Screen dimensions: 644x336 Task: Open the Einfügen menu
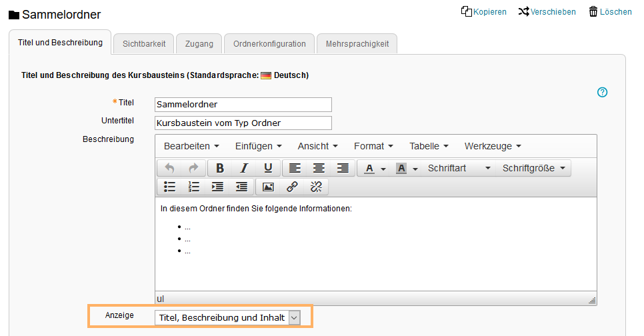258,146
